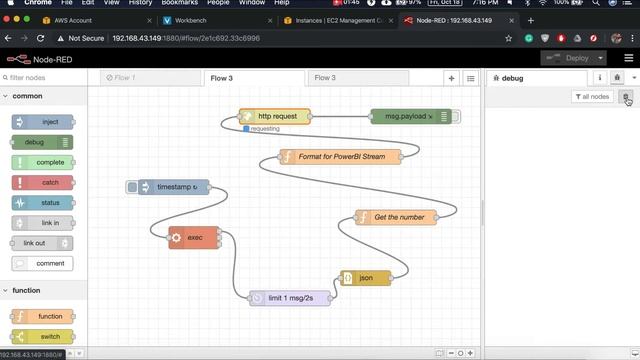This screenshot has width=640, height=360.
Task: Select the link in palette node
Action: pyautogui.click(x=42, y=223)
